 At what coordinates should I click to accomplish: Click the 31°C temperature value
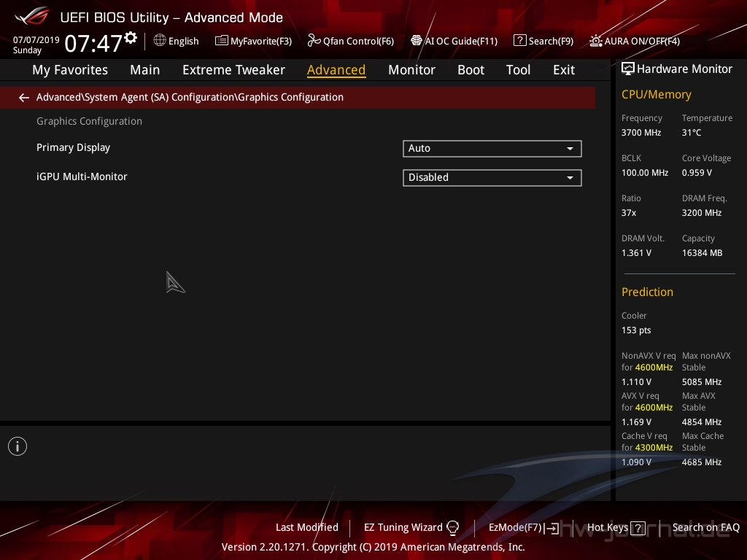pos(692,133)
